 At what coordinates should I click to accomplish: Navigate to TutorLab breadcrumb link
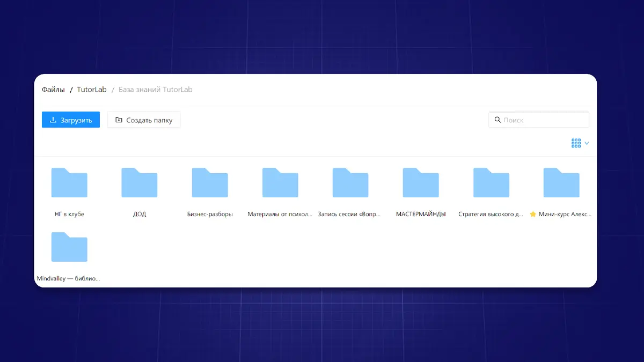tap(92, 90)
